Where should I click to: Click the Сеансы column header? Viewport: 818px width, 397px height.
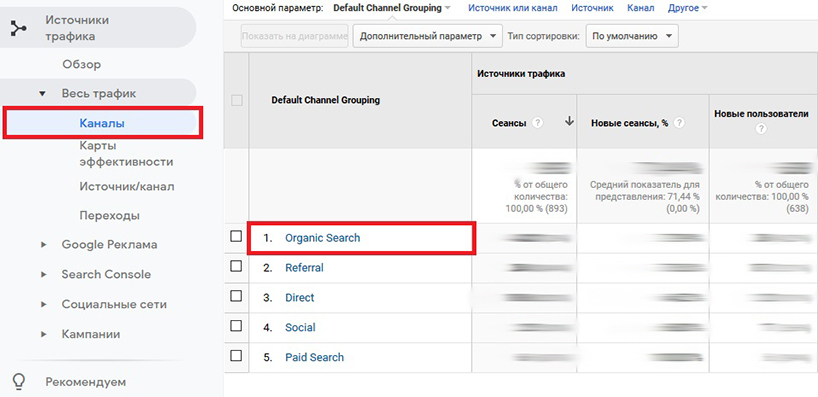(509, 124)
